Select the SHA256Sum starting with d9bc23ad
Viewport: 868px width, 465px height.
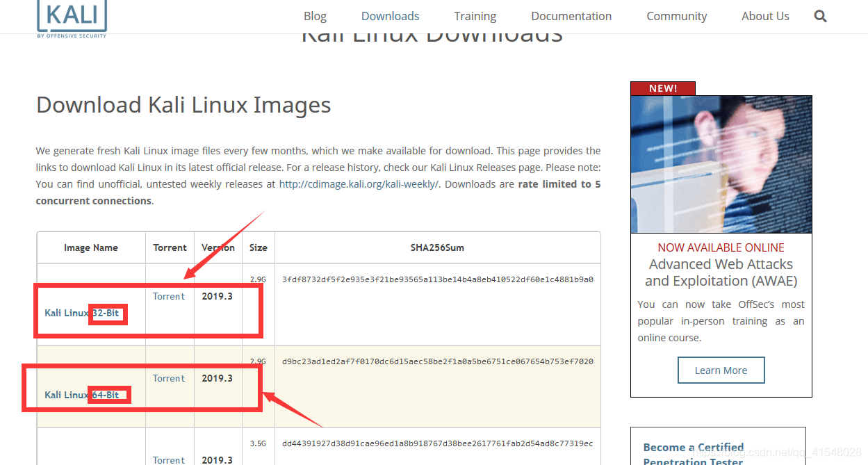point(438,361)
